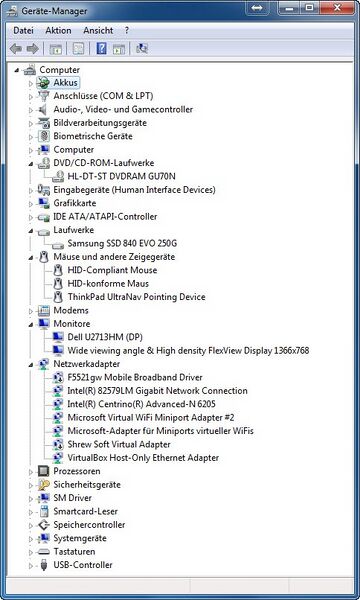This screenshot has width=360, height=600.
Task: Select FlexView Display 1366x768 monitor
Action: [188, 351]
